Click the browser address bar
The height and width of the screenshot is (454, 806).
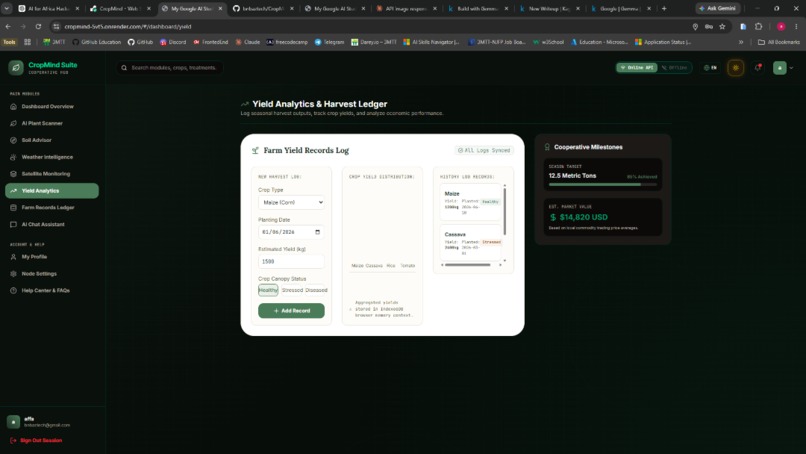[370, 26]
